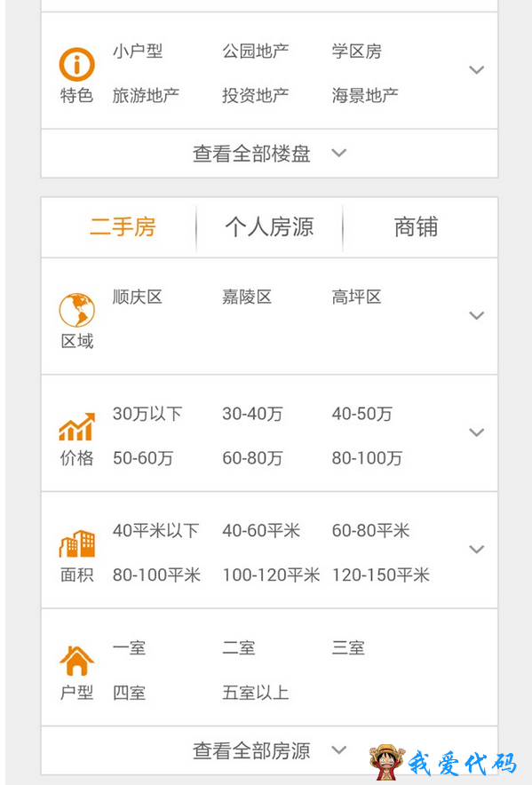Select the 顺庆区 district filter

[138, 297]
